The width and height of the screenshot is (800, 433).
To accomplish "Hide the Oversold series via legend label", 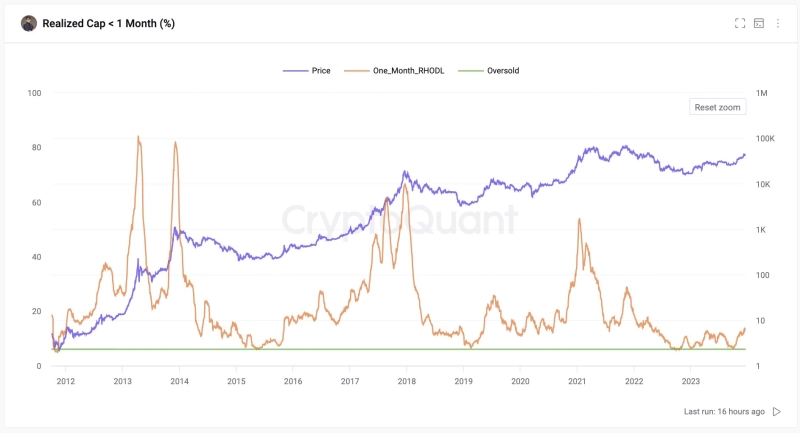I will [503, 71].
